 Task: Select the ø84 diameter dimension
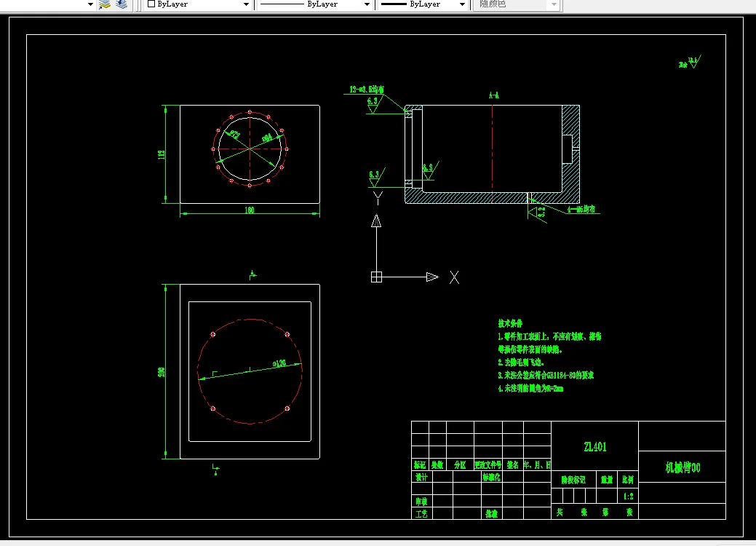click(x=267, y=138)
